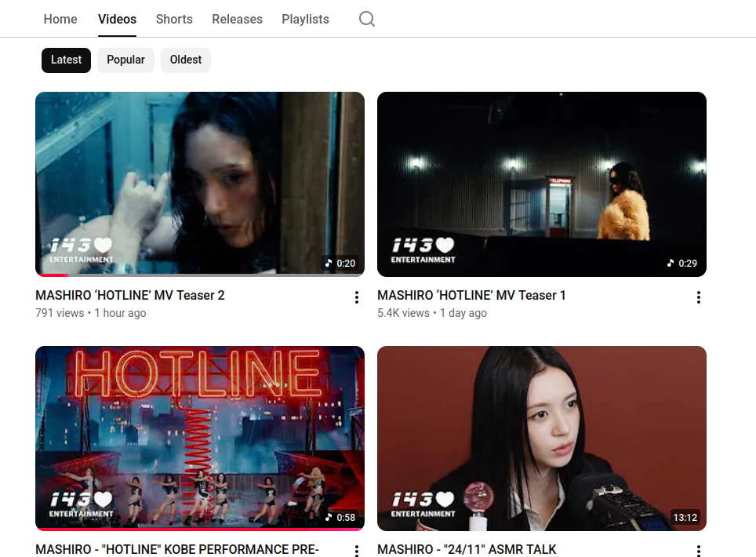The height and width of the screenshot is (557, 756).
Task: Play the MV Teaser 2 thumbnail
Action: (x=200, y=184)
